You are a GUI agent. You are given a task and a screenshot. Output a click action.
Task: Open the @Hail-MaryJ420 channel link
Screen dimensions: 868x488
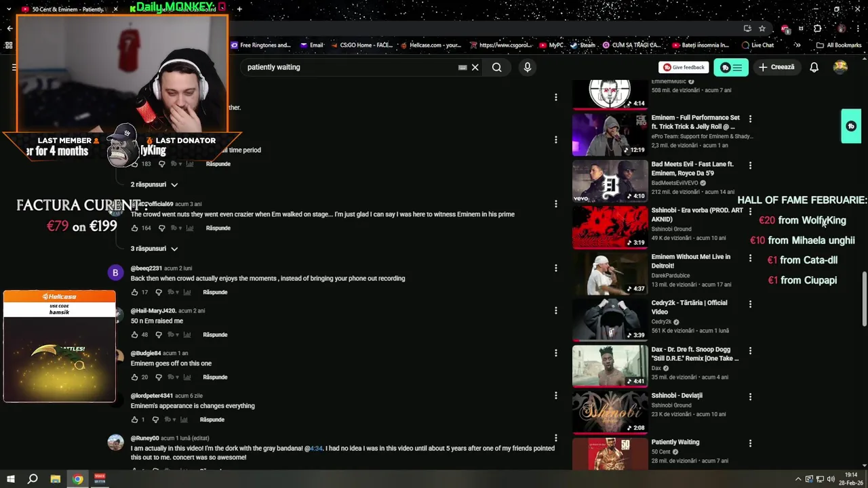(x=153, y=311)
